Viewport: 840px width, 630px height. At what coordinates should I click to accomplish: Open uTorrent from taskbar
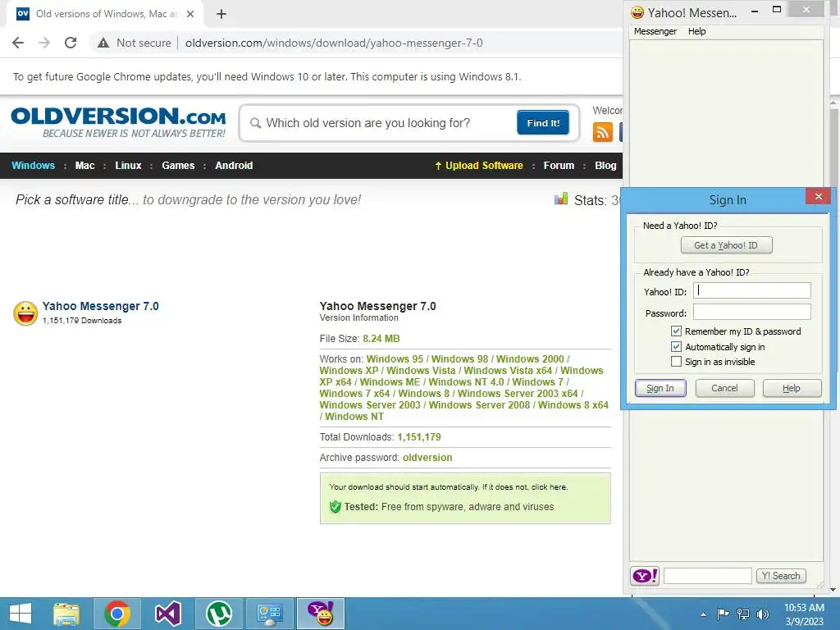point(218,614)
